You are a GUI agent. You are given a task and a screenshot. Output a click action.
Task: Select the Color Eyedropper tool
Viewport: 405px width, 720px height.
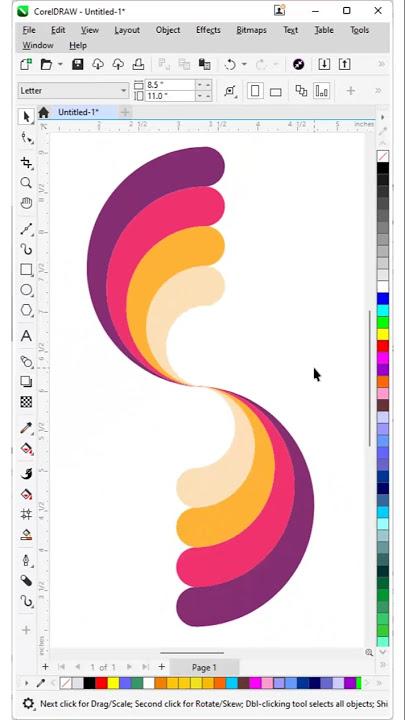tap(26, 428)
